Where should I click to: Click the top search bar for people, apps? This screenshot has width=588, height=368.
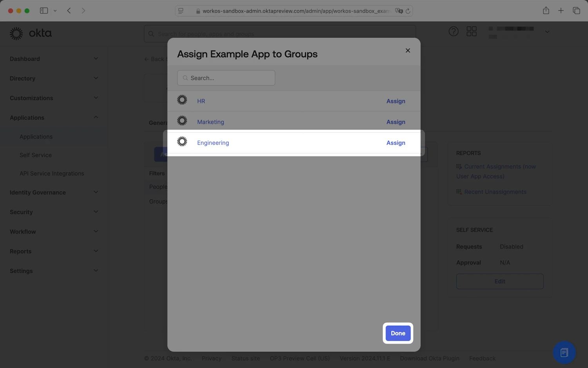pos(280,33)
